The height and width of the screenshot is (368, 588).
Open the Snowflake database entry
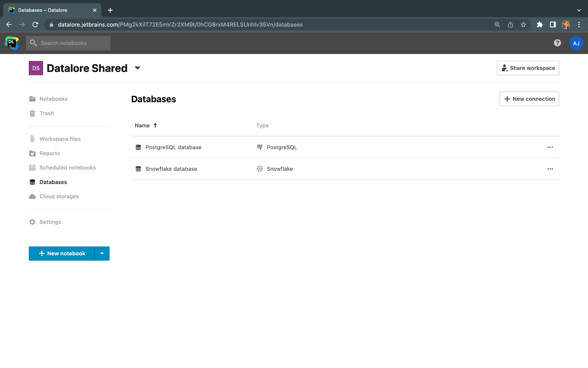[x=171, y=169]
